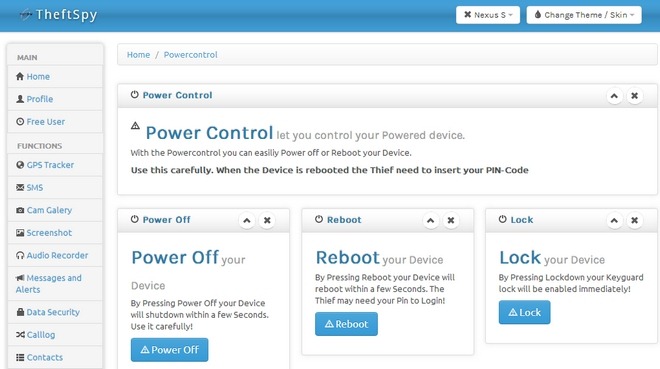Click the house icon beside Home
This screenshot has width=660, height=369.
coord(20,76)
